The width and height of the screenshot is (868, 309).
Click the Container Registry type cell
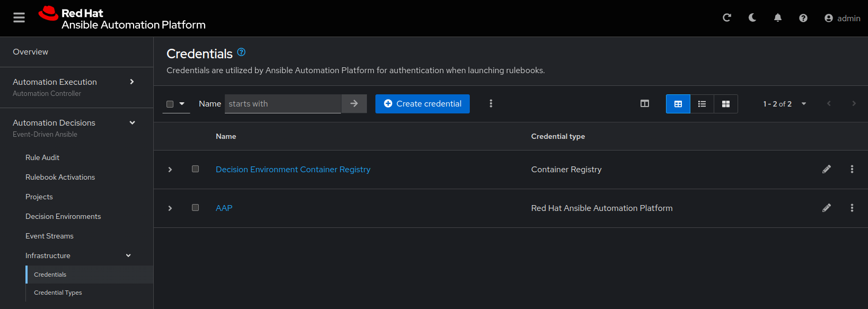[x=566, y=170]
